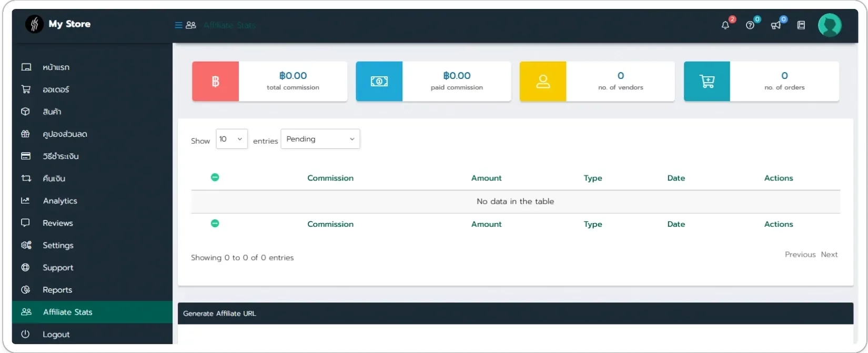Image resolution: width=868 pixels, height=353 pixels.
Task: Open ออเดอร์ in the sidebar
Action: 92,89
